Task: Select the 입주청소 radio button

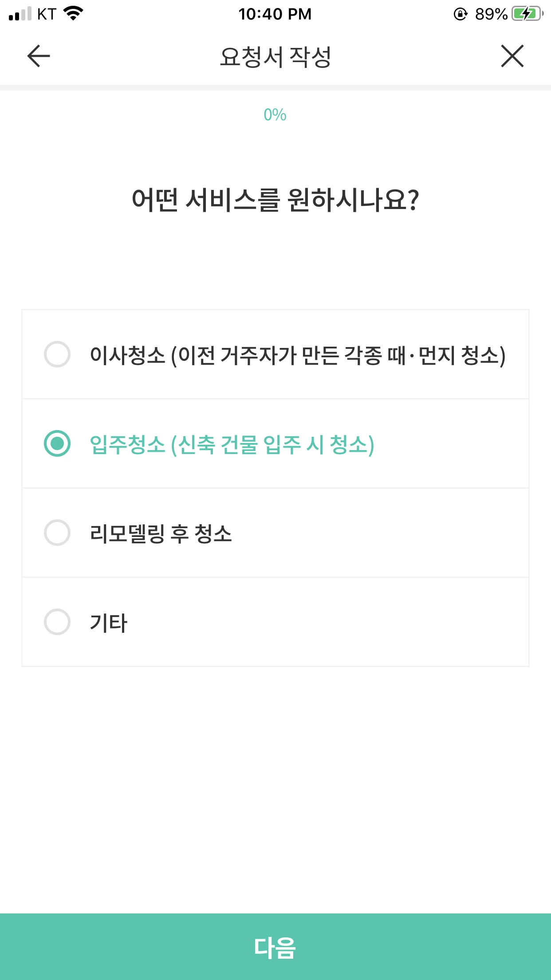Action: pyautogui.click(x=57, y=443)
